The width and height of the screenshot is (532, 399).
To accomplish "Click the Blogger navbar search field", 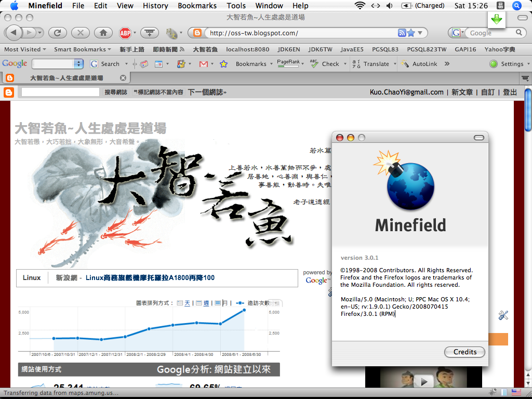I will (x=60, y=92).
